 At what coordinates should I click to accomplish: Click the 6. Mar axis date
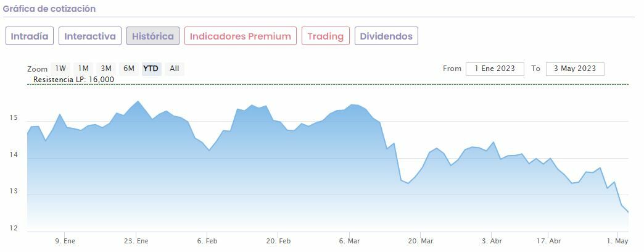(350, 241)
